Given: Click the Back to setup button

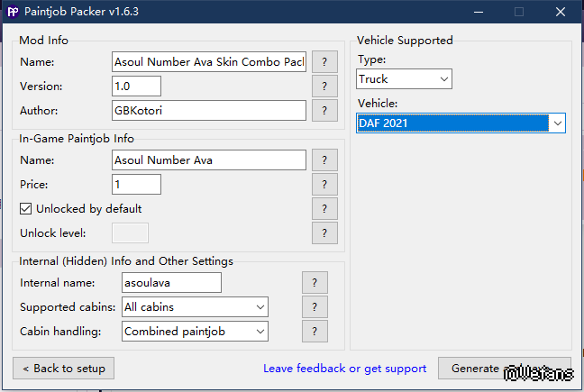Looking at the screenshot, I should pyautogui.click(x=64, y=369).
